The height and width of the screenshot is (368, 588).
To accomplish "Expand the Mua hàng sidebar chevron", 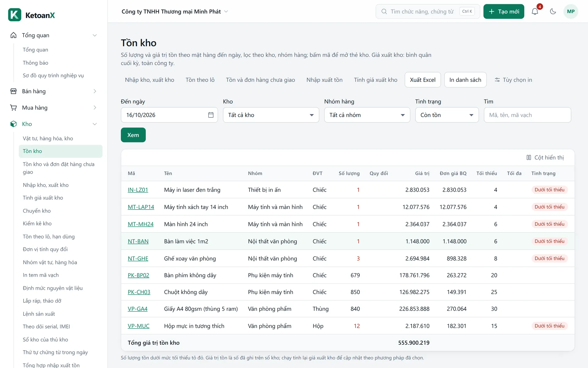I will [95, 108].
